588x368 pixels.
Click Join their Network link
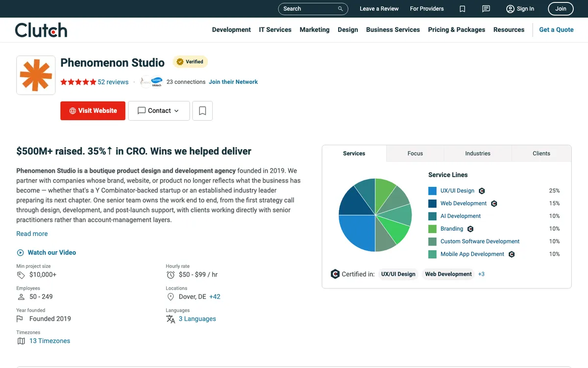point(233,82)
